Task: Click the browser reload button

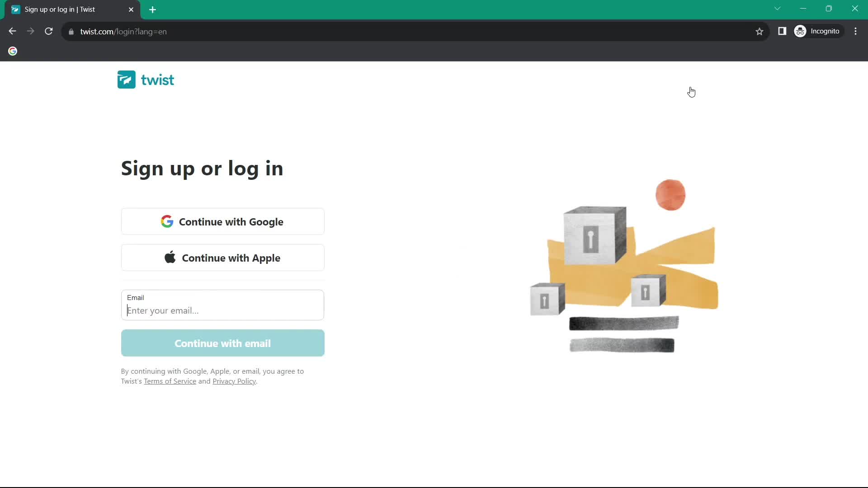Action: click(49, 32)
